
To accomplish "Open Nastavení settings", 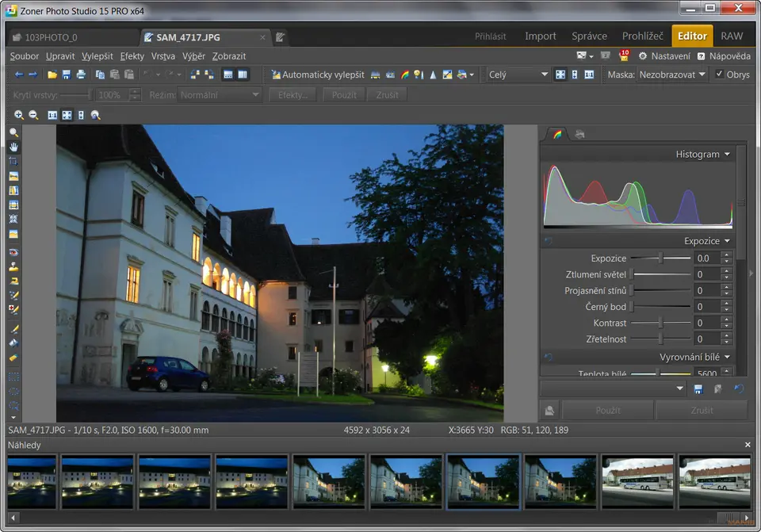I will (x=664, y=56).
